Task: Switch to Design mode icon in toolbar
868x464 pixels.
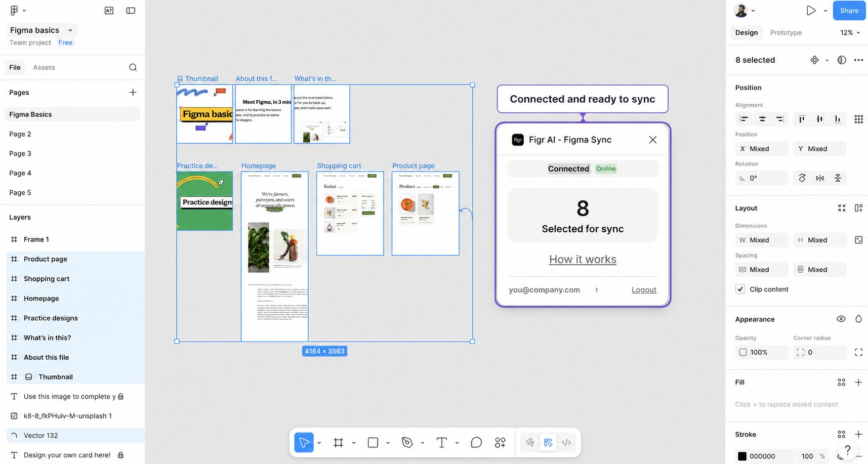Action: click(x=548, y=443)
